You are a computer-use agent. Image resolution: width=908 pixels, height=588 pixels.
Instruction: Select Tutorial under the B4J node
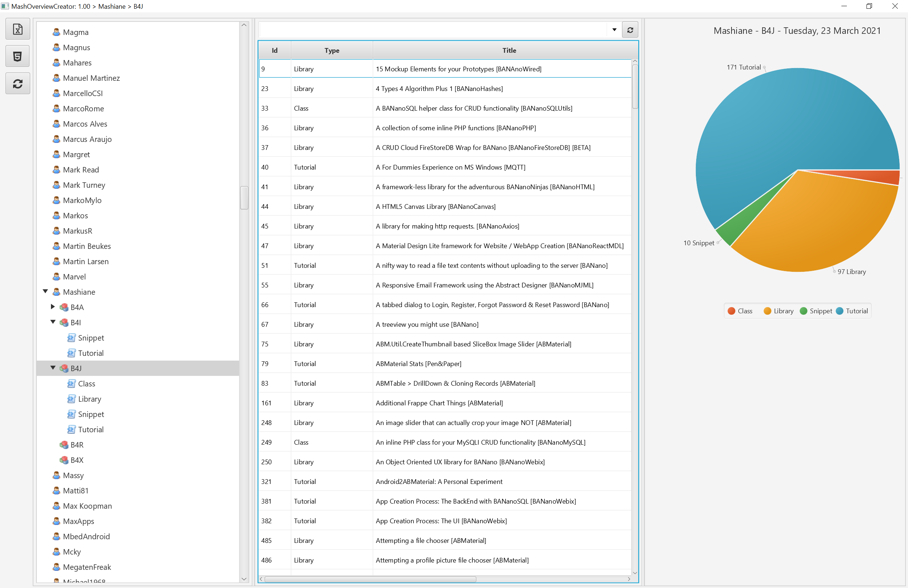pyautogui.click(x=90, y=429)
